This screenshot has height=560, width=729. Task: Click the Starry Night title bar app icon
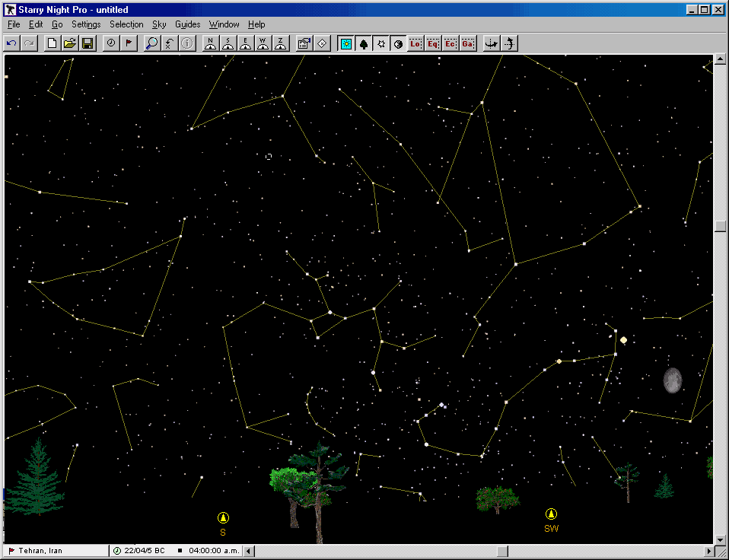[10, 10]
